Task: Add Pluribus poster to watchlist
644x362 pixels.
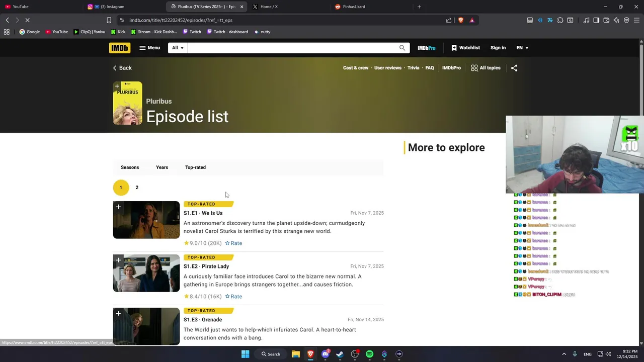Action: [117, 86]
